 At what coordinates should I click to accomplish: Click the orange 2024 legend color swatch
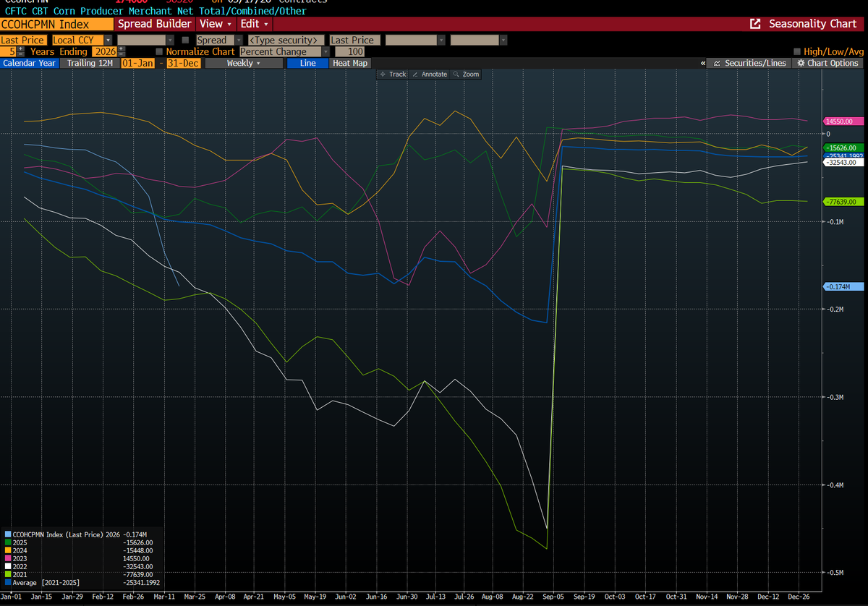tap(8, 551)
